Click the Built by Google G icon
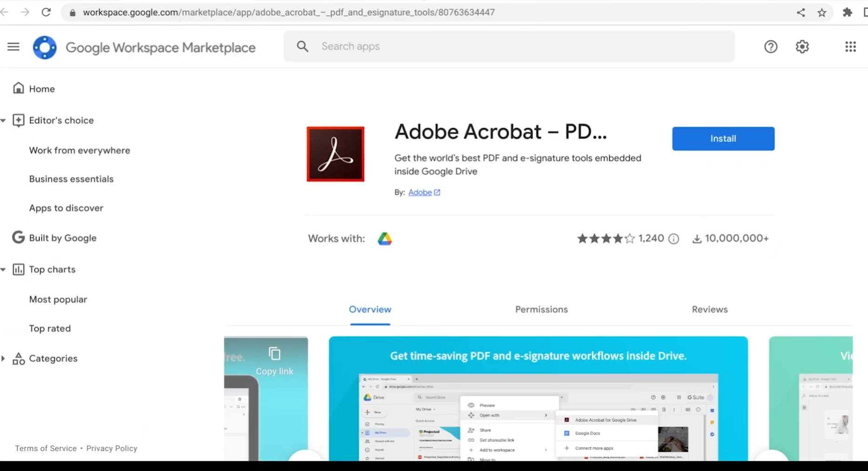This screenshot has height=471, width=868. point(18,238)
